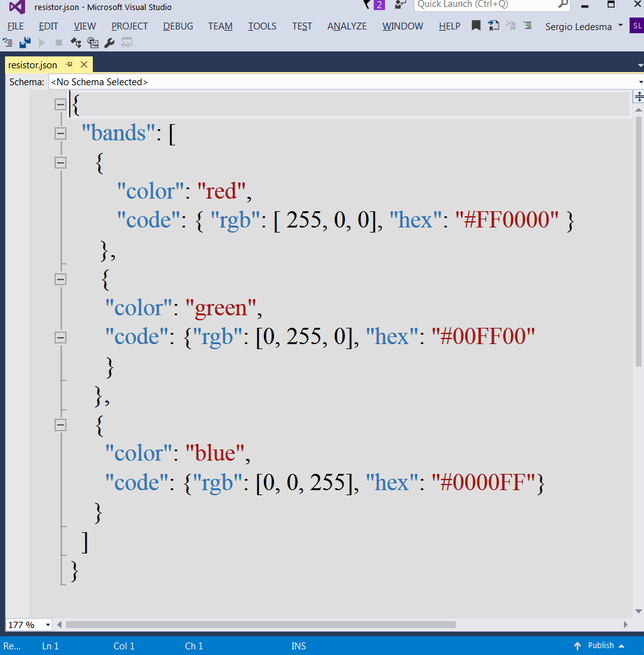Open the HELP menu
The width and height of the screenshot is (644, 655).
449,26
